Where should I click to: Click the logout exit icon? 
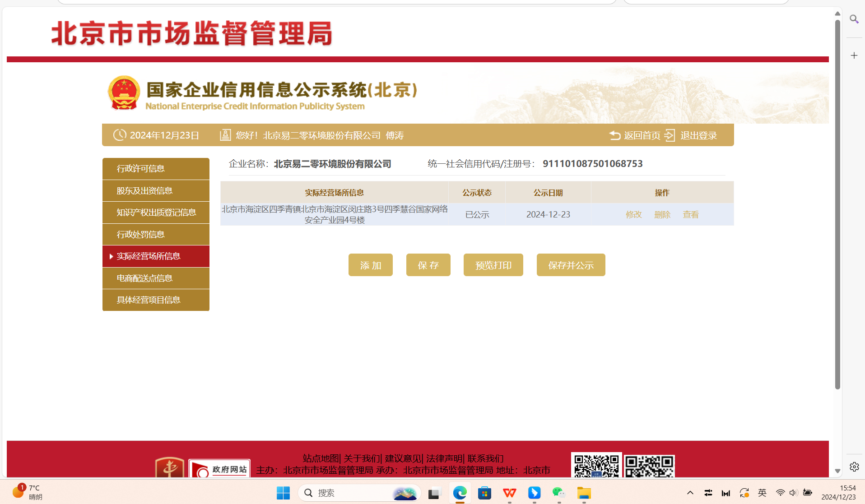pyautogui.click(x=670, y=135)
